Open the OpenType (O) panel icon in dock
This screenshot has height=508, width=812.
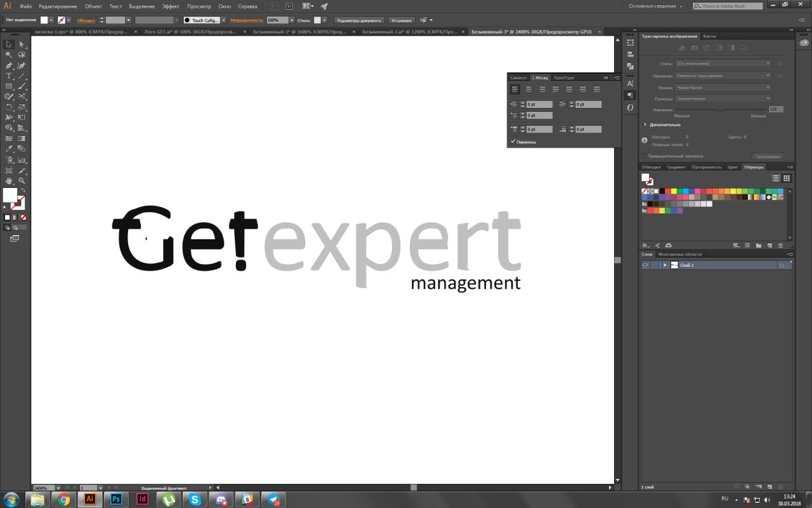click(630, 107)
